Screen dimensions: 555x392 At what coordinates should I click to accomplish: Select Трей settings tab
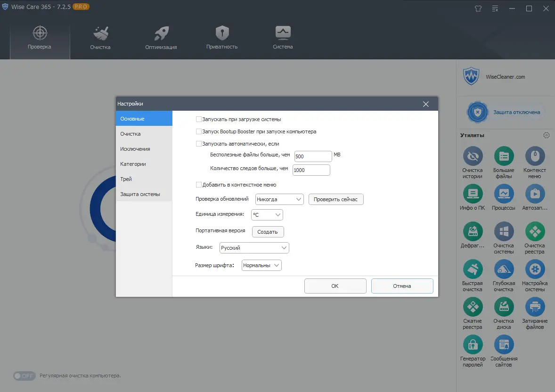[144, 179]
